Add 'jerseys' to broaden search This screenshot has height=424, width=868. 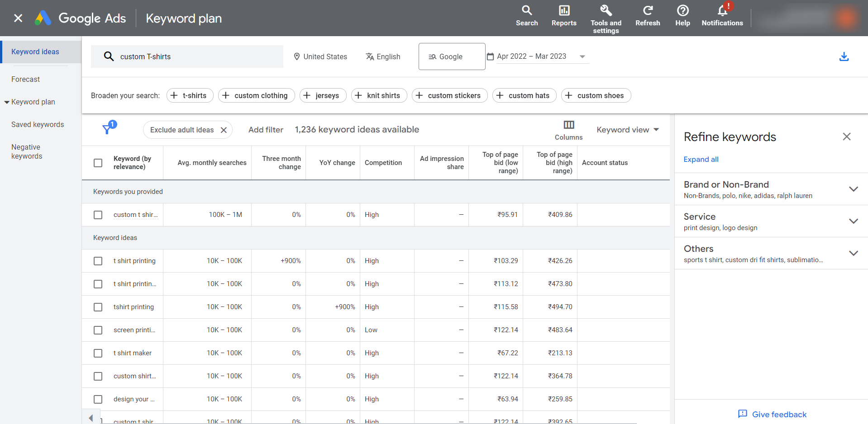(323, 95)
